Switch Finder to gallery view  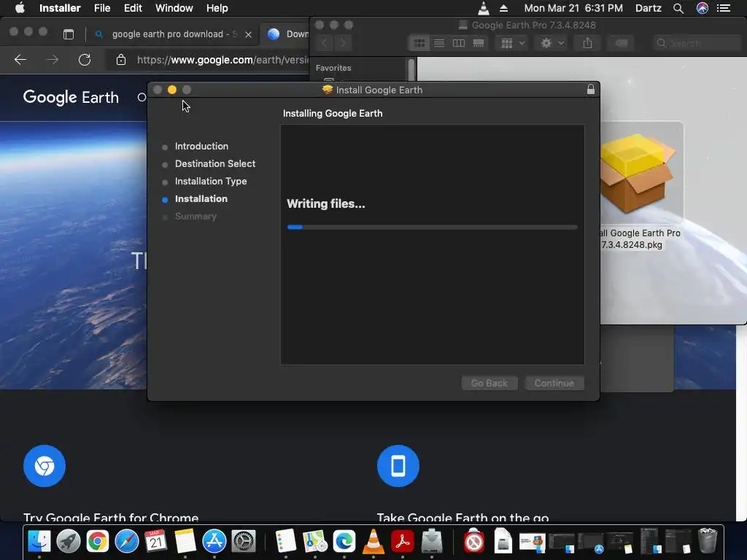coord(479,43)
